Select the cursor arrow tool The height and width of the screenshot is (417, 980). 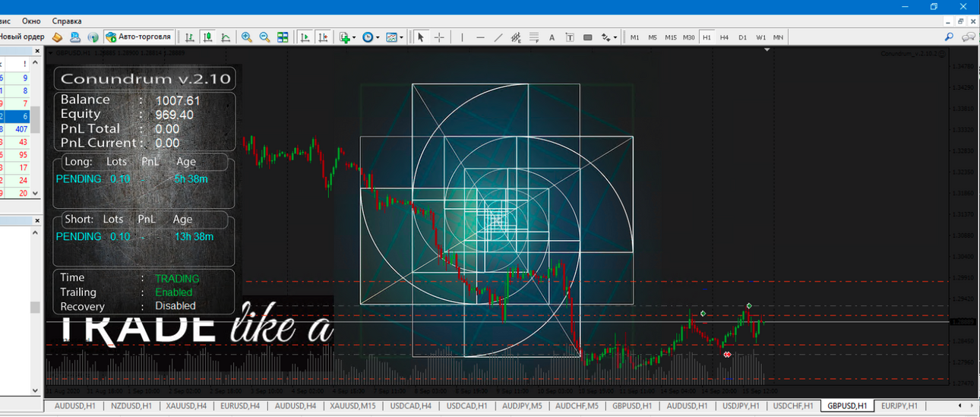420,36
